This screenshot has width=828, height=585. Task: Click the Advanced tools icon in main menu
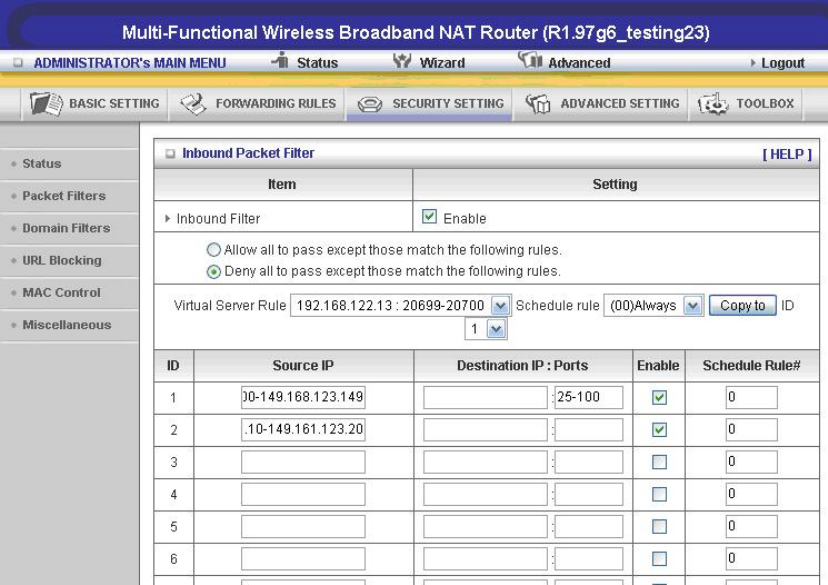[x=530, y=60]
